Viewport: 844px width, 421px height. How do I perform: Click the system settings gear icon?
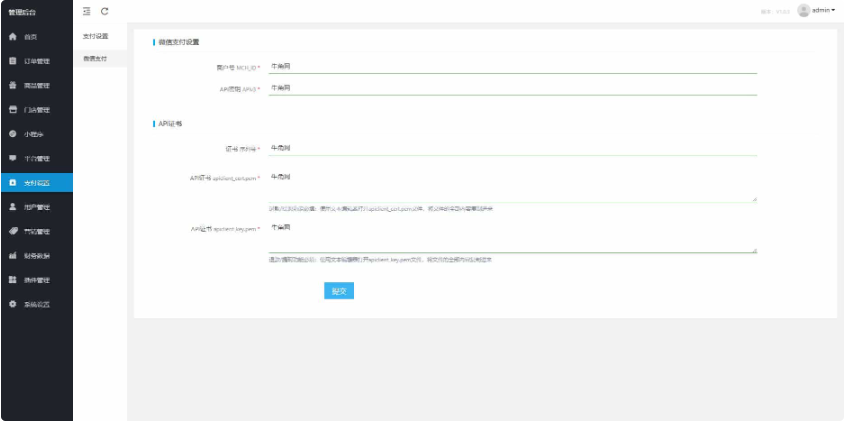(x=12, y=303)
